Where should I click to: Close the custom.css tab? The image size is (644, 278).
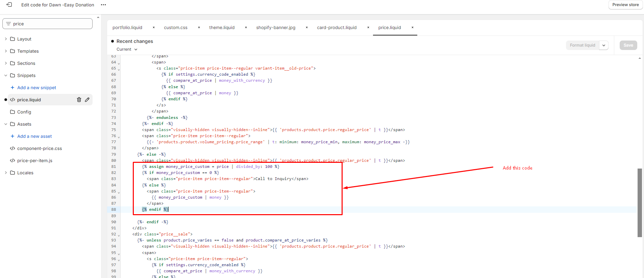(199, 27)
